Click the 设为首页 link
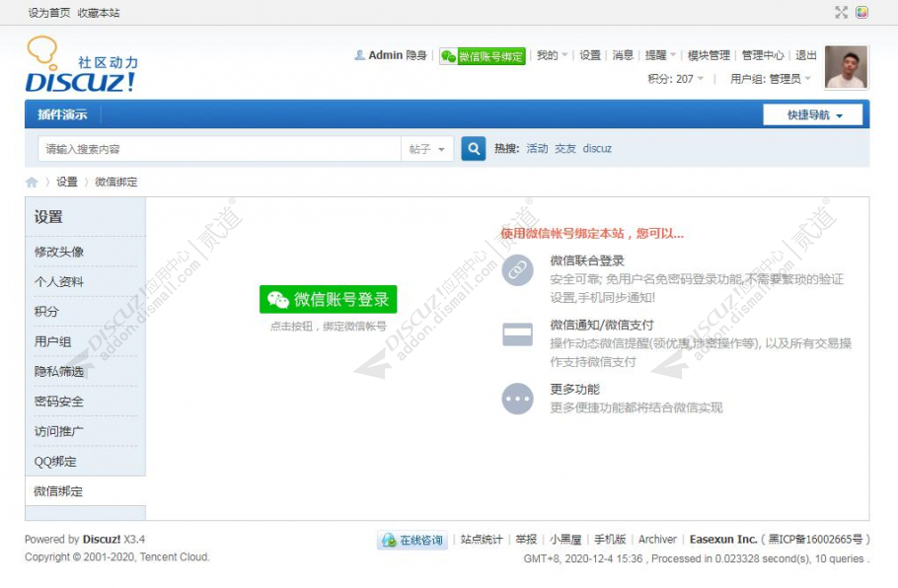Image resolution: width=898 pixels, height=588 pixels. pos(49,13)
